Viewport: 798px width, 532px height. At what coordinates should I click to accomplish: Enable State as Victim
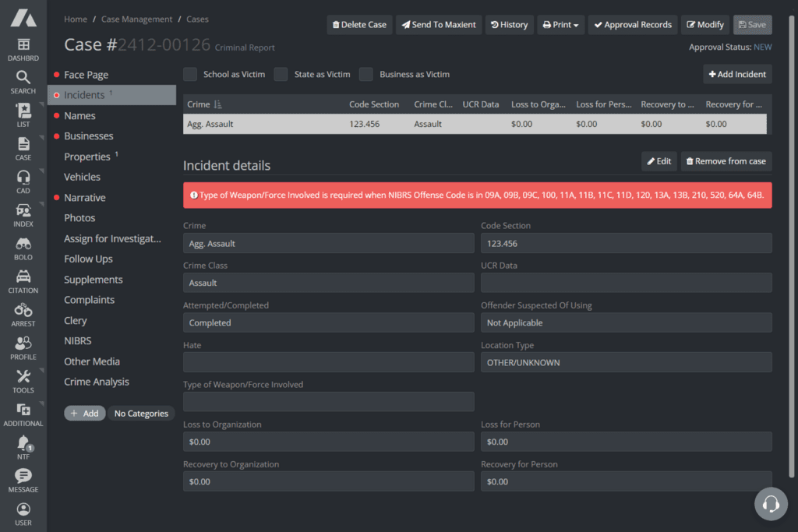tap(281, 74)
